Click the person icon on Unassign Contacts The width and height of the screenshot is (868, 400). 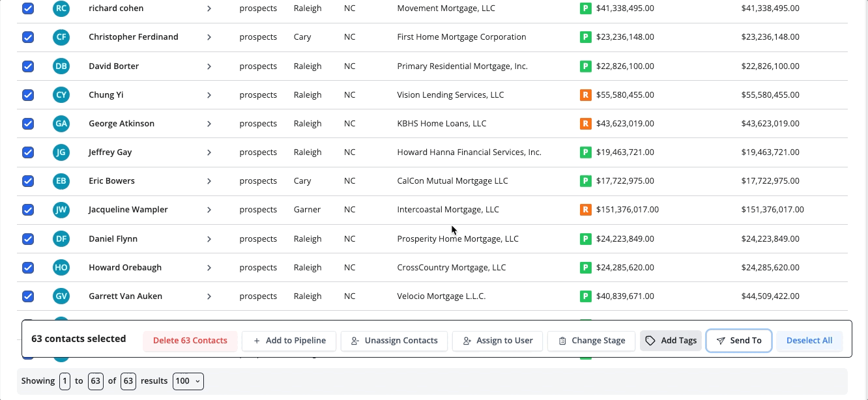pos(355,340)
